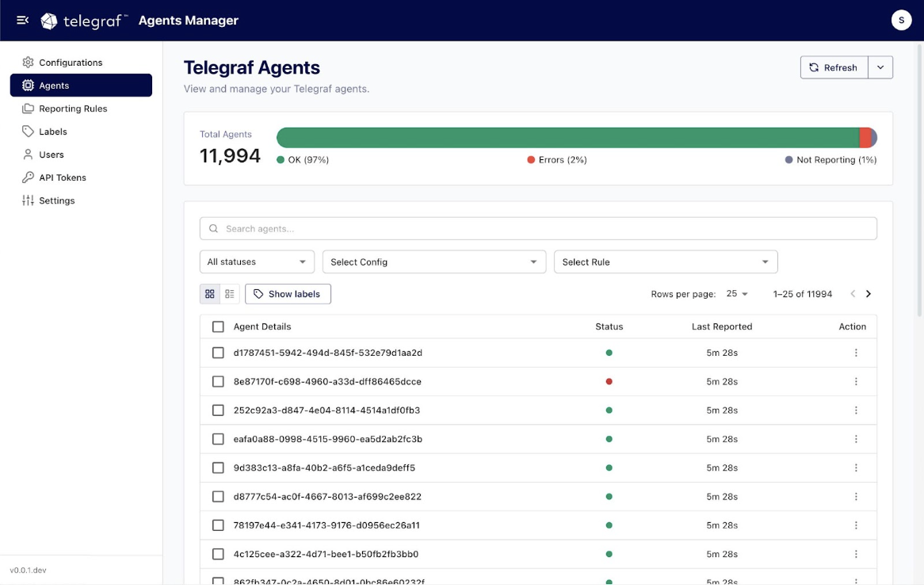
Task: Check the box for agent 8e87170f-c698-4960-a33d-dff86465dcce
Action: pos(218,382)
